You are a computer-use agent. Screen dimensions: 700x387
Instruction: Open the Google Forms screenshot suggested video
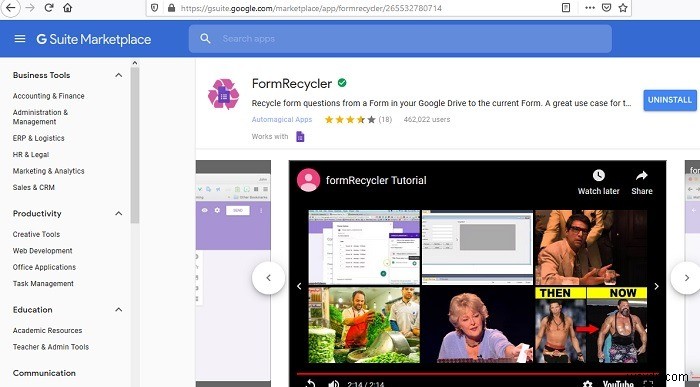click(x=364, y=247)
